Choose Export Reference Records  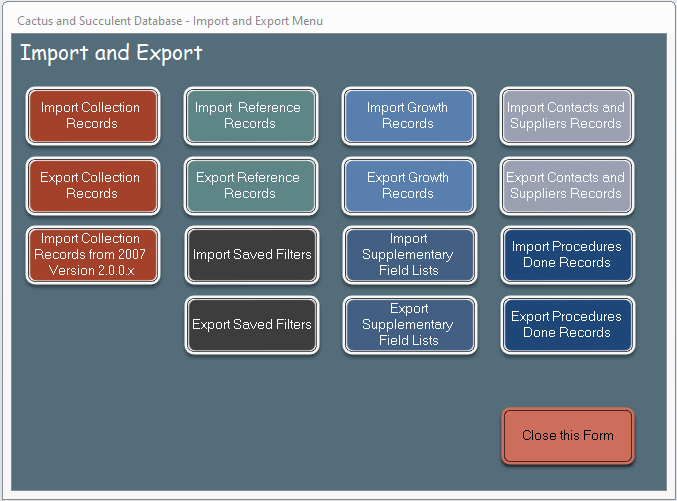click(x=251, y=186)
